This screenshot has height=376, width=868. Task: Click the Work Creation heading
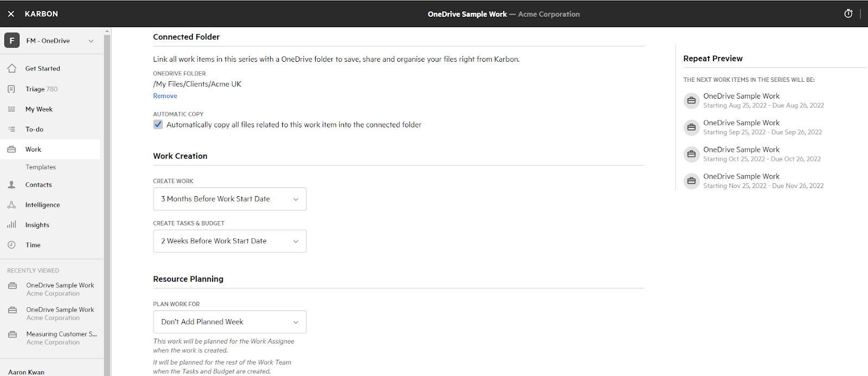[x=180, y=156]
